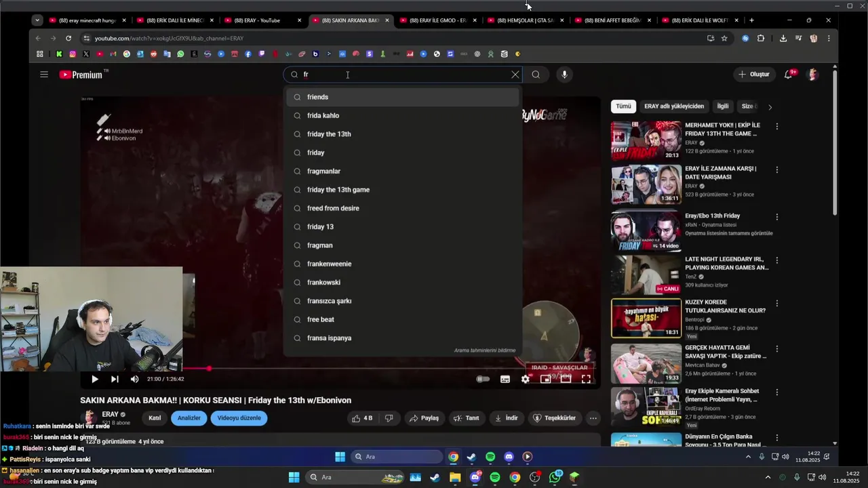Screen dimensions: 868x488
Task: Click the Oluştur create button
Action: click(754, 75)
